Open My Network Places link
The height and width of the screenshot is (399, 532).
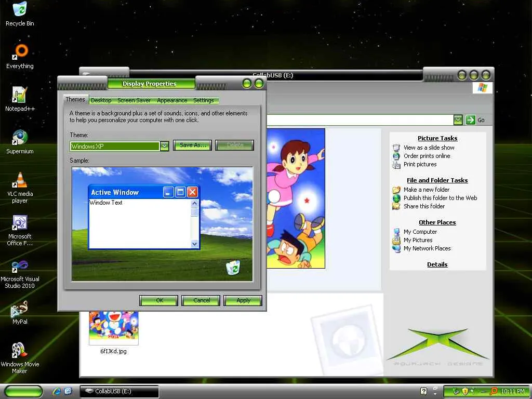click(x=427, y=249)
